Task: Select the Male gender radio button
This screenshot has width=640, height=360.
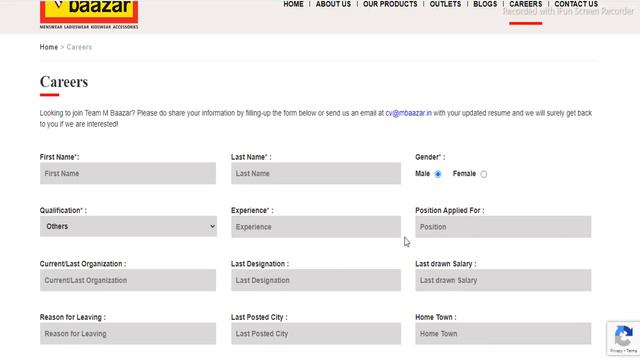Action: point(438,174)
